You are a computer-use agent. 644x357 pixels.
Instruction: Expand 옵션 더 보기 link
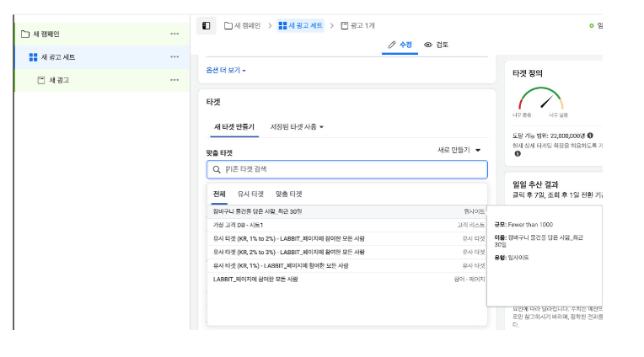pyautogui.click(x=226, y=70)
